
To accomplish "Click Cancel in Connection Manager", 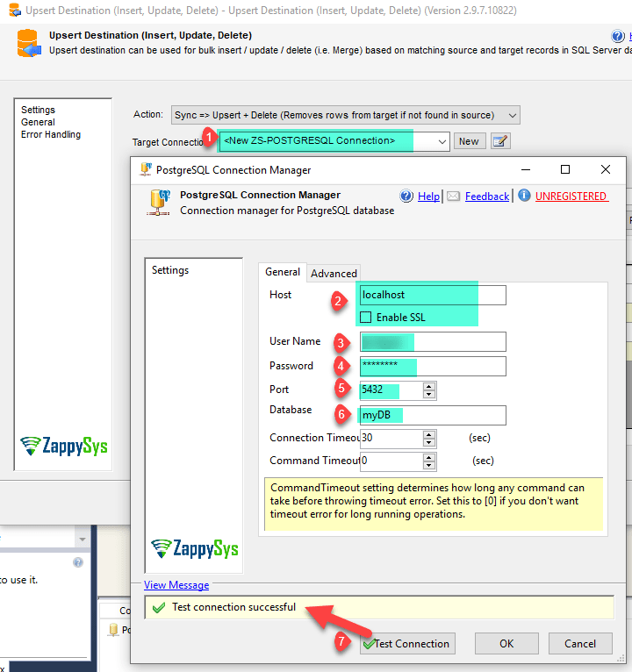I will [580, 643].
